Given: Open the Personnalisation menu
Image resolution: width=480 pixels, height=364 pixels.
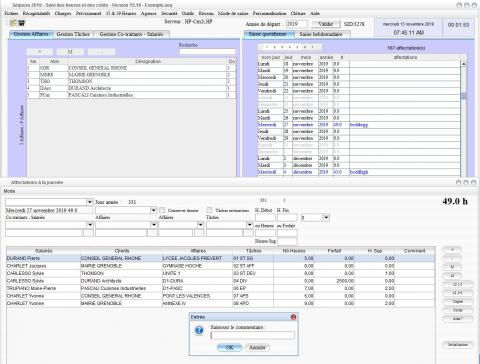Looking at the screenshot, I should 269,13.
